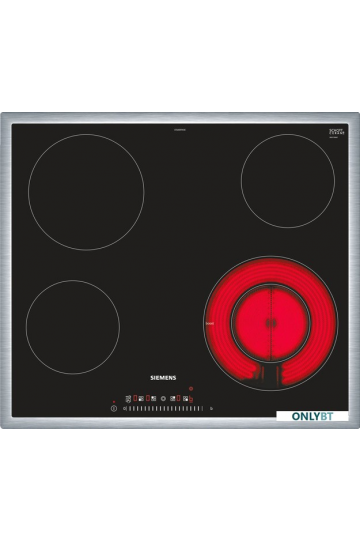Screen dimensions: 360x540
Task: Select the front-right cooking zone icon
Action: (x=185, y=398)
